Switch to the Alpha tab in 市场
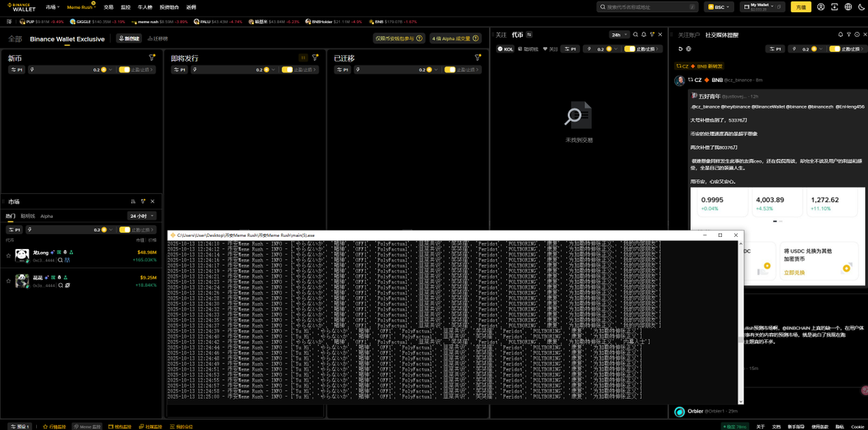The height and width of the screenshot is (430, 868). pyautogui.click(x=46, y=216)
